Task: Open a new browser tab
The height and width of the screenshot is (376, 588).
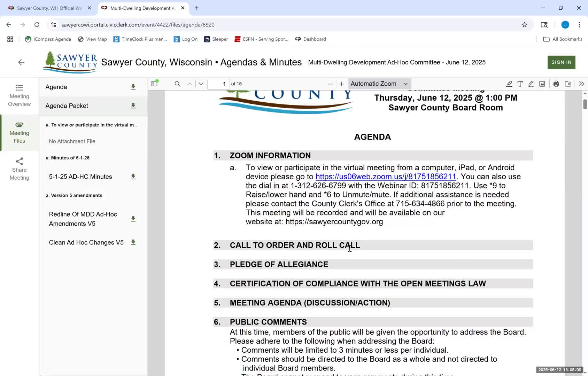Action: pos(197,8)
